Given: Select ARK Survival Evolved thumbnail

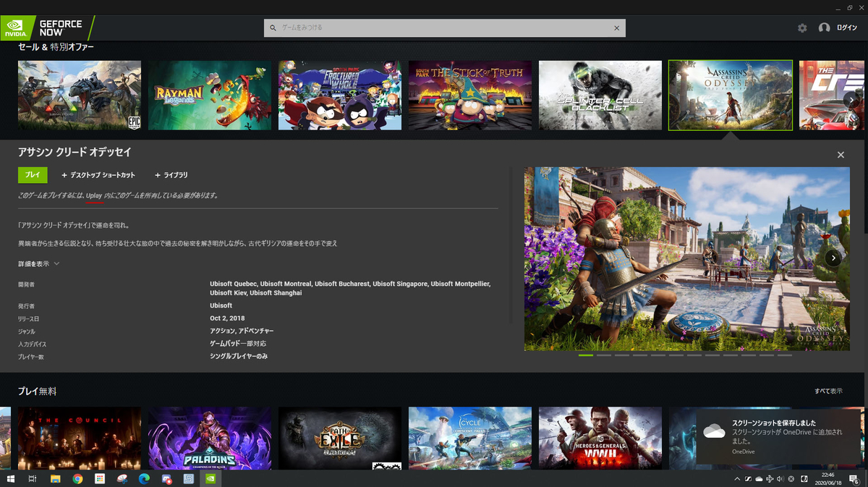Looking at the screenshot, I should coord(80,95).
